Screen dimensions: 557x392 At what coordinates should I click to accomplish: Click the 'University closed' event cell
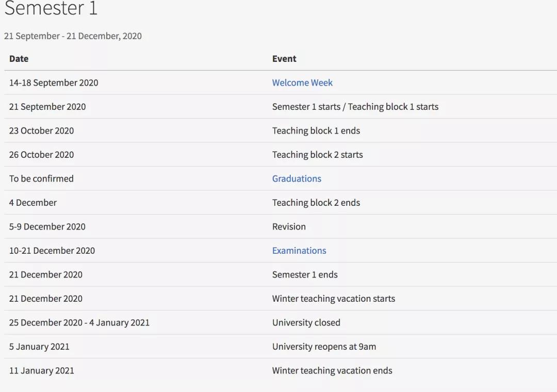click(306, 322)
